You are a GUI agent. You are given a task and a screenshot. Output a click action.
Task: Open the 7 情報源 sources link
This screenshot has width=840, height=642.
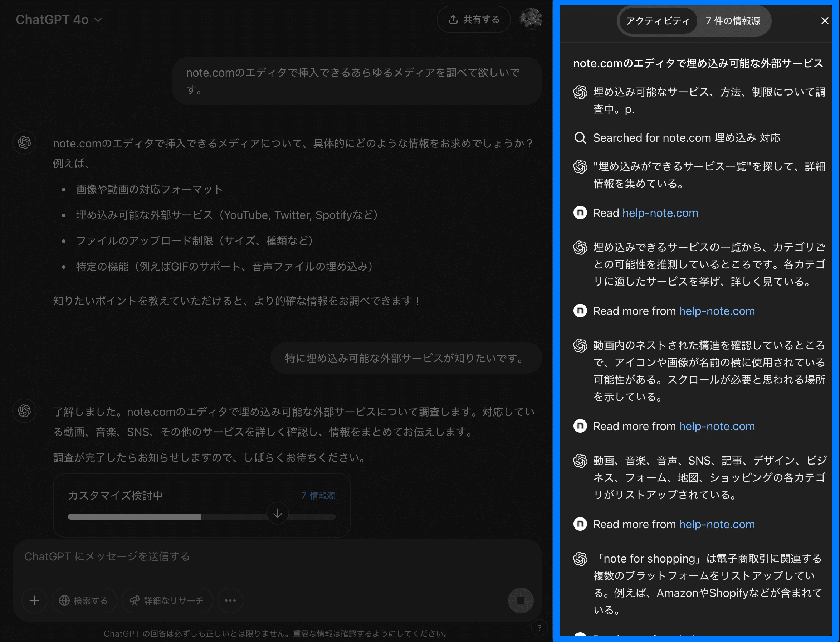[318, 496]
